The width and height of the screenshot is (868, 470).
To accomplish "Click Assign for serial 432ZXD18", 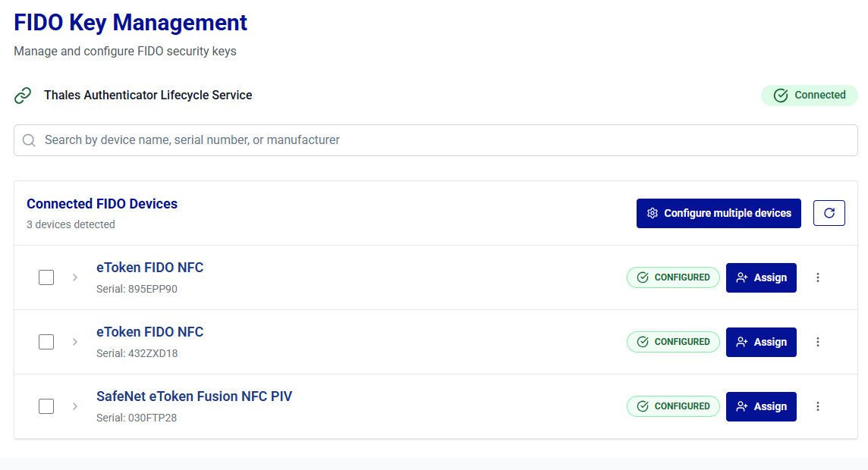I will click(761, 342).
